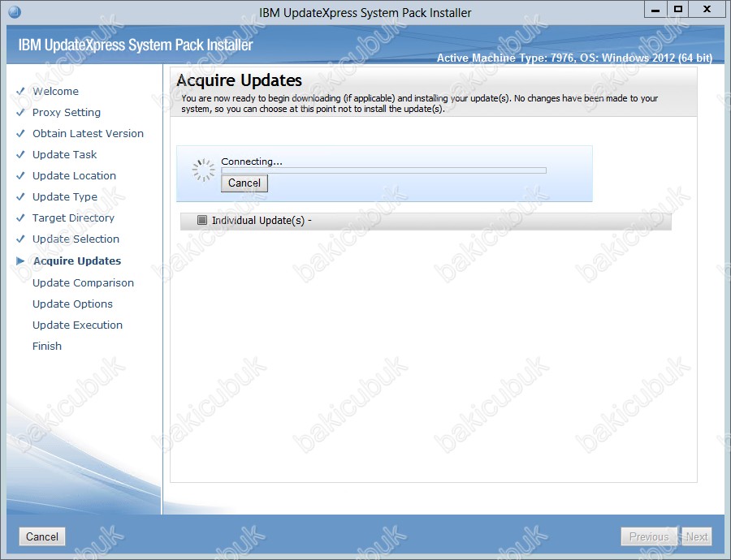Viewport: 731px width, 560px height.
Task: Open the Update Options step
Action: coord(72,304)
